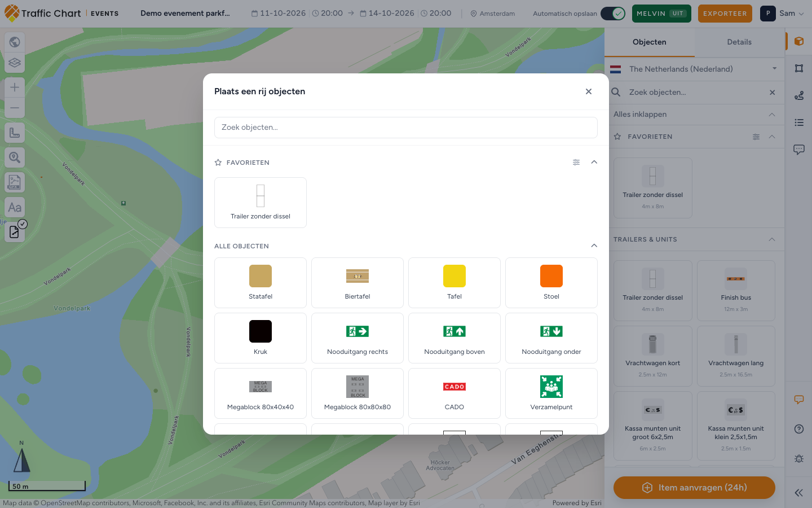Collapse the Favorieten section in dialog
Image resolution: width=812 pixels, height=508 pixels.
click(x=594, y=162)
